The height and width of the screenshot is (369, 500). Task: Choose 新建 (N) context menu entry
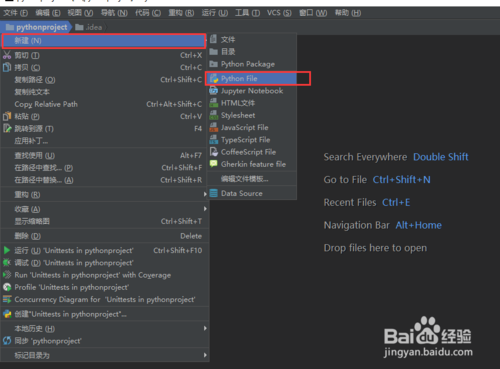tap(104, 41)
